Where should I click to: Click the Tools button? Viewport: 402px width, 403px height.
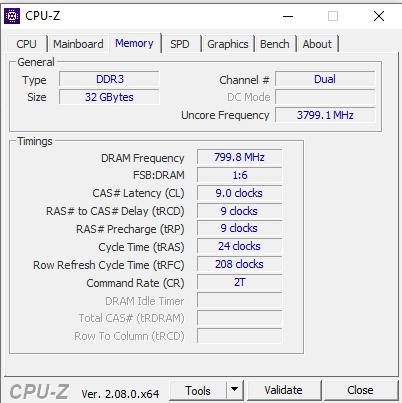[198, 390]
